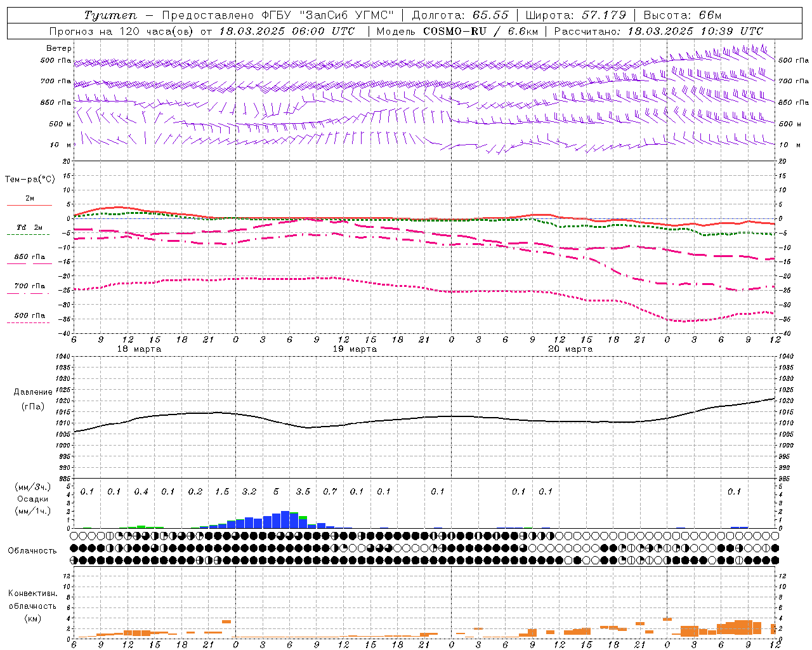Click the Модель COSMO-RU / 6.6км text
Viewport: 812px width, 650px height.
[x=457, y=31]
